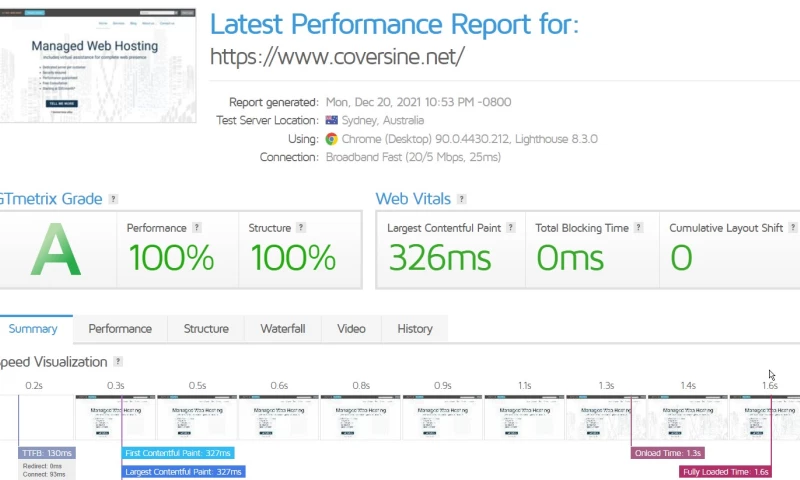Select the Fully Loaded Time 1.6s marker
Screen dimensions: 800x480
point(724,471)
